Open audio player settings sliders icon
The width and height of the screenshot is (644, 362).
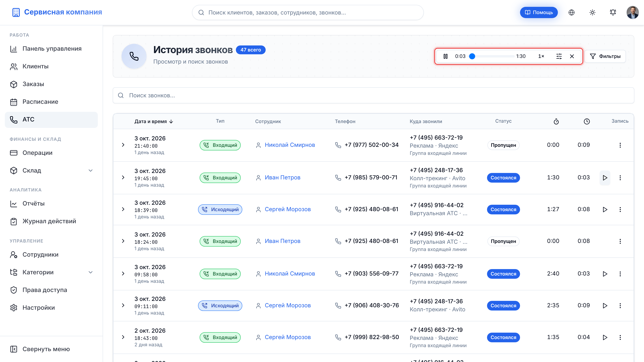pyautogui.click(x=559, y=56)
